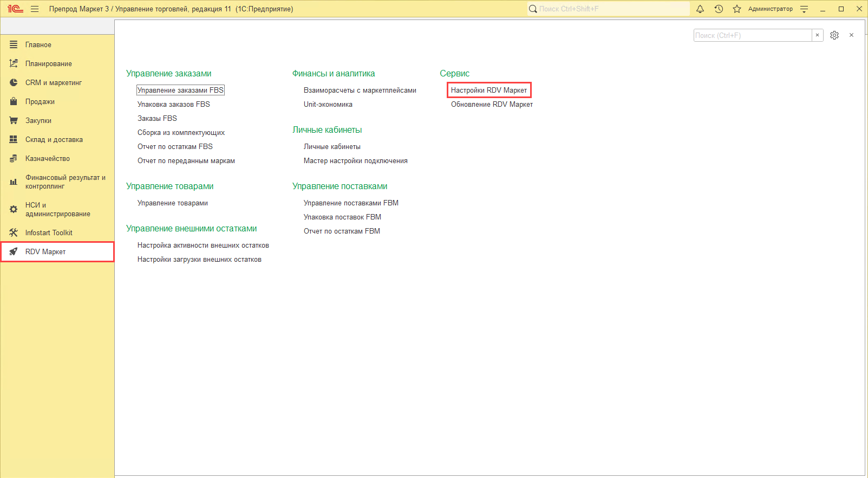Open the history clock icon

pyautogui.click(x=719, y=9)
